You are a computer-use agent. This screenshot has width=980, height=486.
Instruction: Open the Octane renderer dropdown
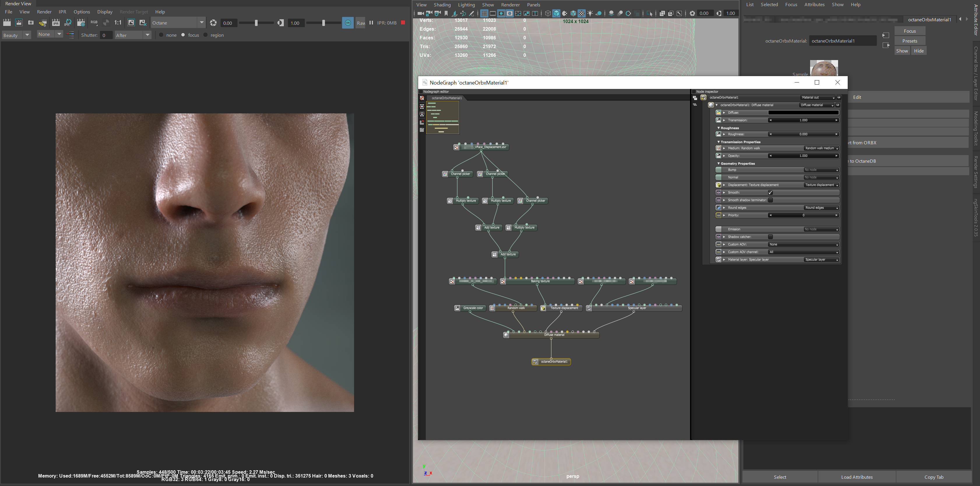pyautogui.click(x=202, y=23)
